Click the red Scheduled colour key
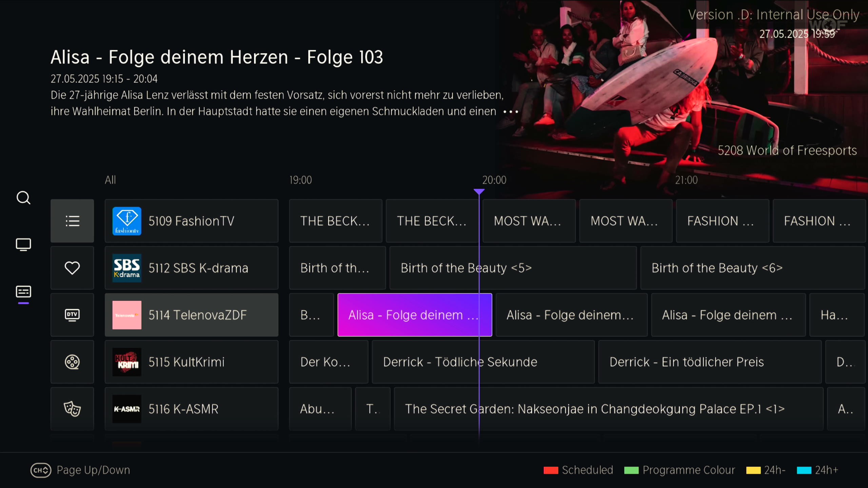868x488 pixels. pos(551,470)
